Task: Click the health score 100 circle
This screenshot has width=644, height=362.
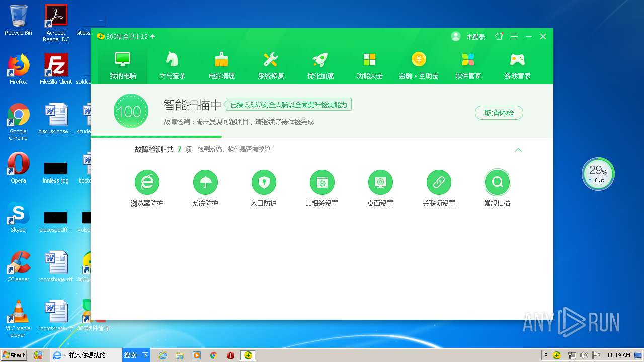Action: pos(131,111)
